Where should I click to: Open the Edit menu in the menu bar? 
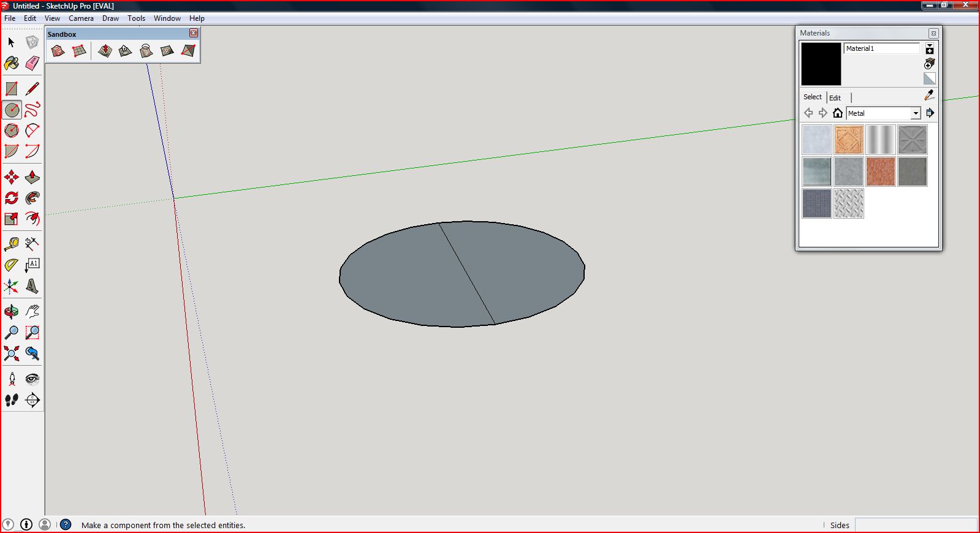click(30, 18)
